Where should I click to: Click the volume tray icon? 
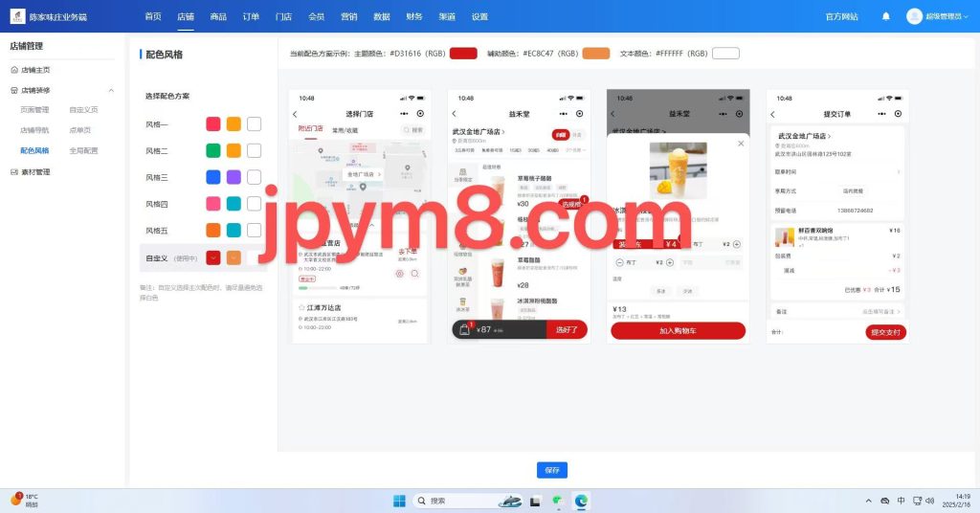(x=930, y=501)
